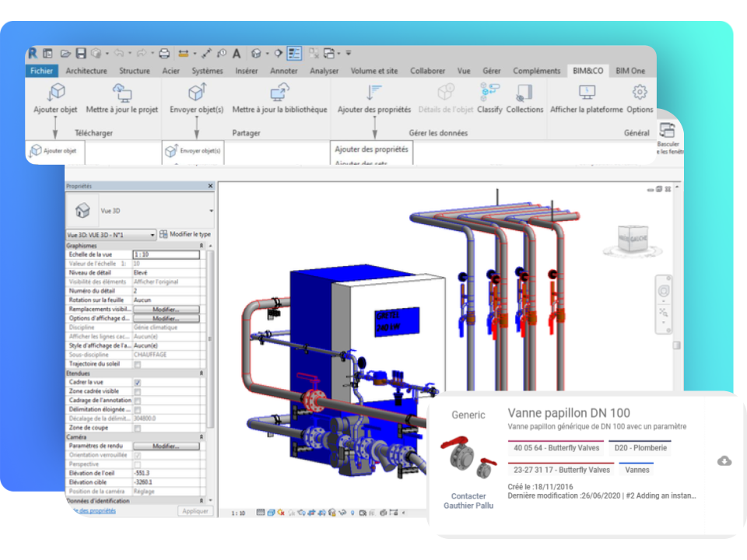Open Contacter Gauthier Pallu link

[468, 501]
